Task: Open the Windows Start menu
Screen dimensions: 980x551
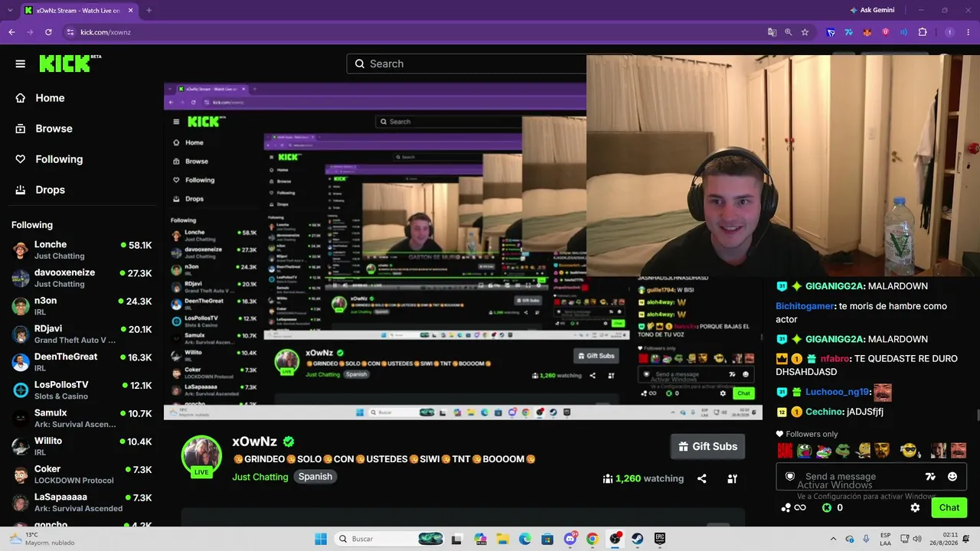Action: (321, 539)
